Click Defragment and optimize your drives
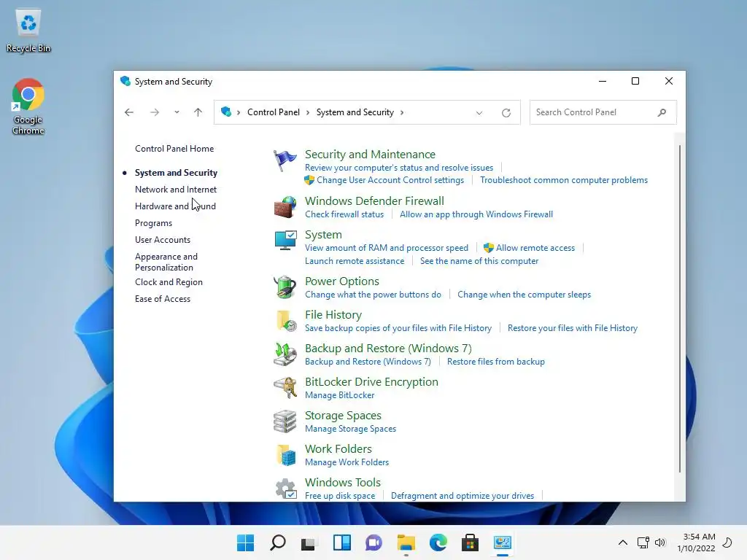 pyautogui.click(x=462, y=496)
